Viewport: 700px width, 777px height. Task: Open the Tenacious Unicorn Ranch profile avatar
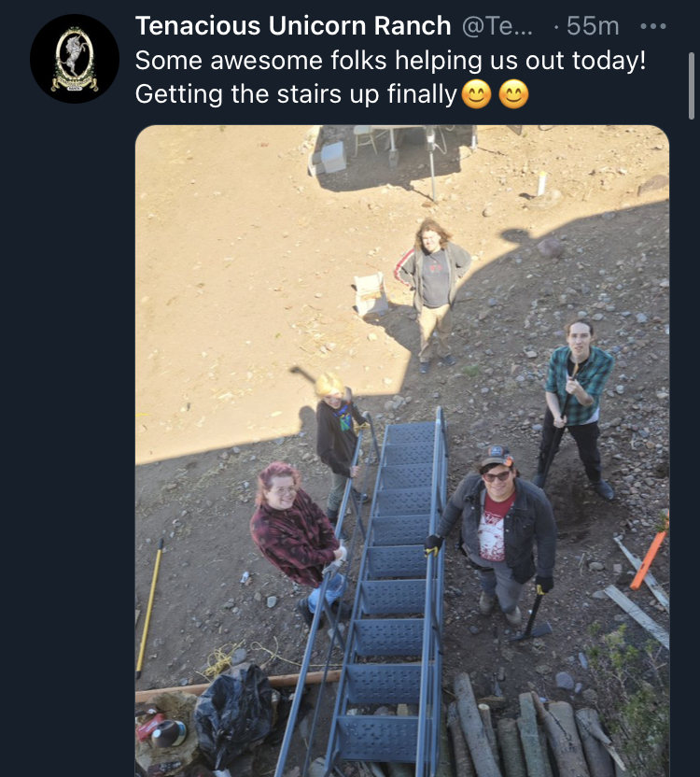(75, 59)
